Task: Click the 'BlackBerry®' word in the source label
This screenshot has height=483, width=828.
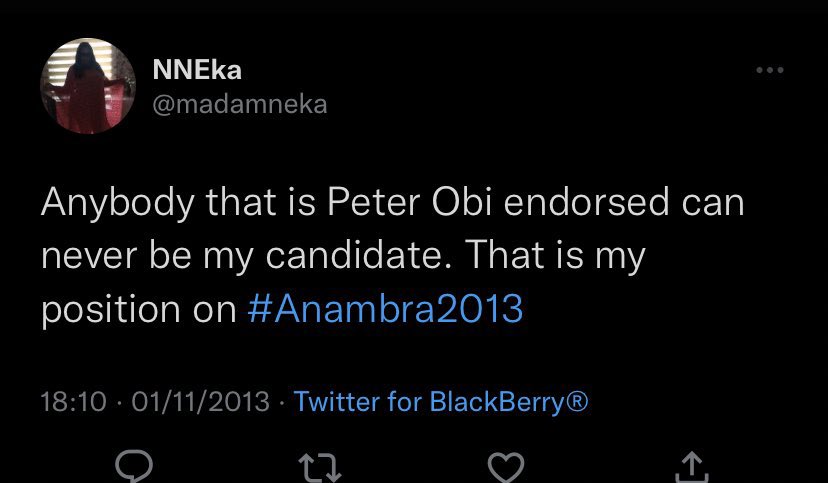Action: 509,401
